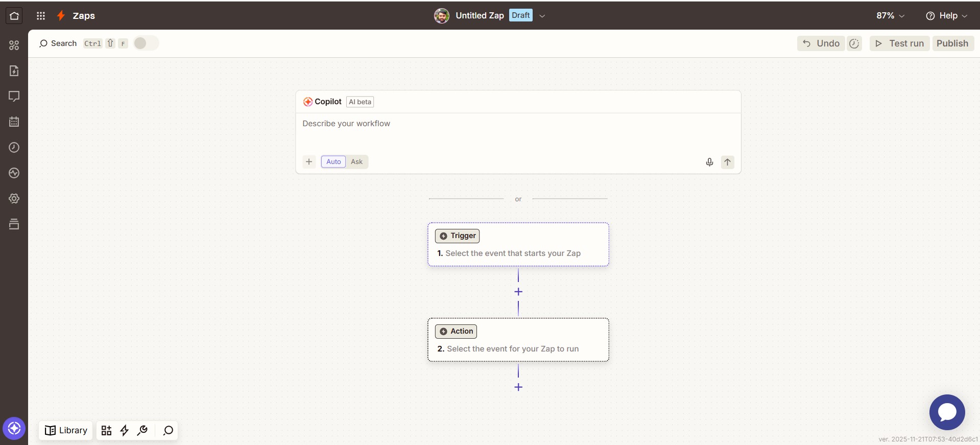
Task: Switch Copilot to Ask mode
Action: 356,162
